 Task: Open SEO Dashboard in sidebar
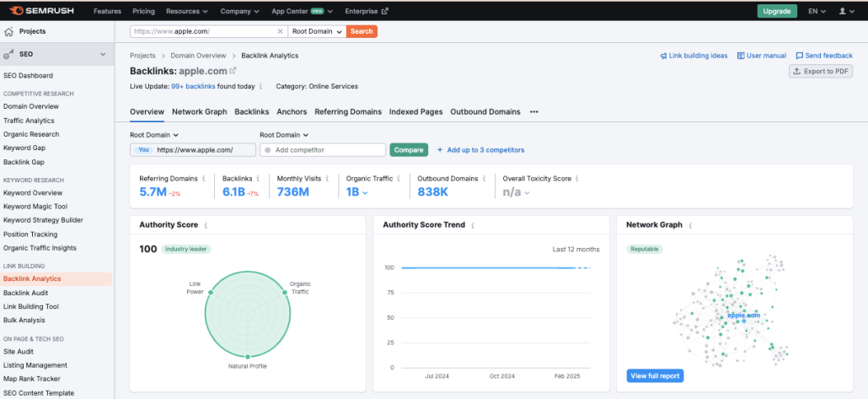pyautogui.click(x=29, y=76)
